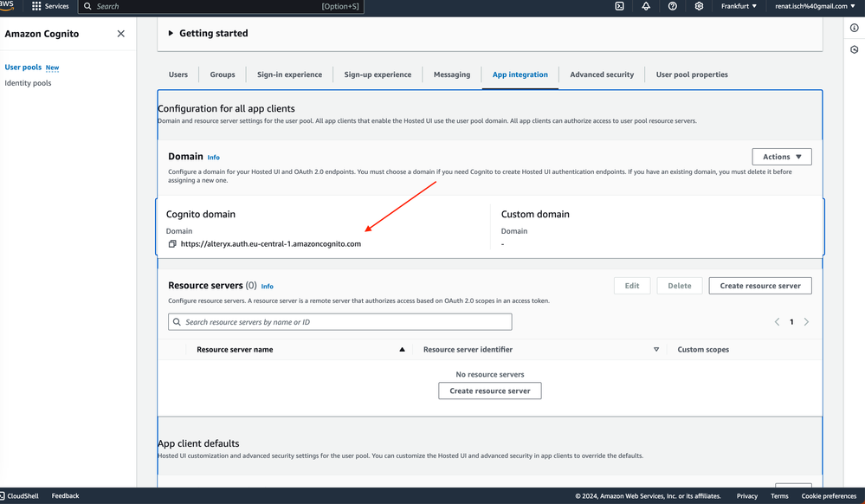The width and height of the screenshot is (865, 504).
Task: Click the Custom scopes column header
Action: [703, 350]
